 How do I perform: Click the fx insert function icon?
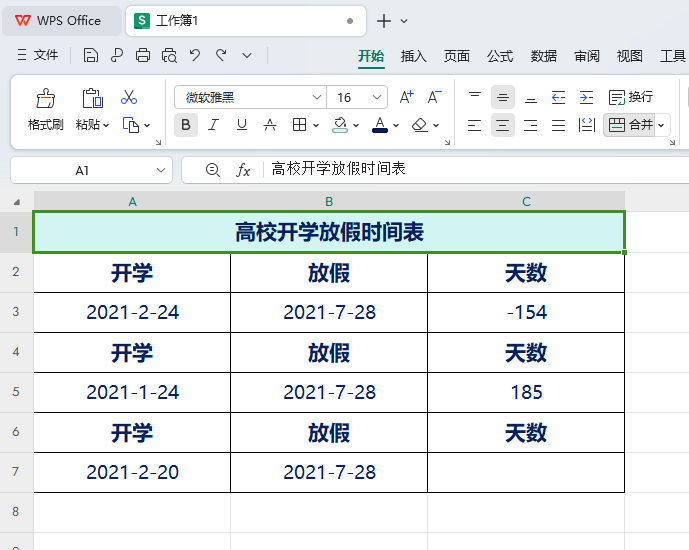coord(243,170)
